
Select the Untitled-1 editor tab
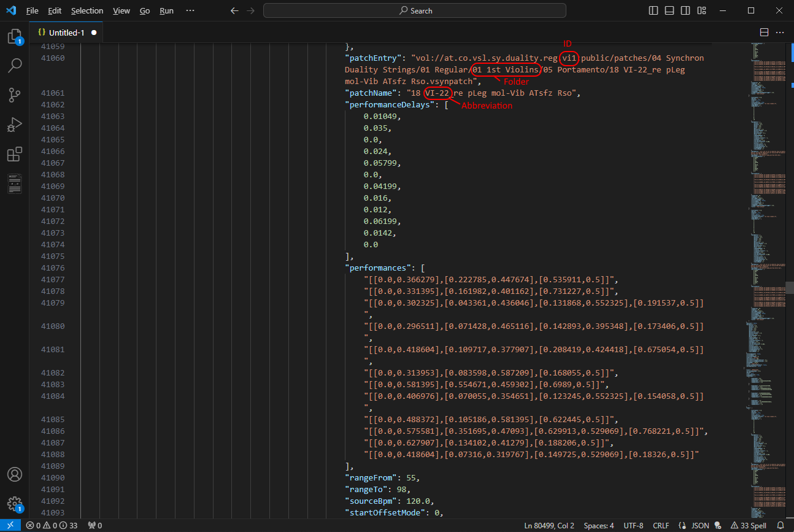66,33
